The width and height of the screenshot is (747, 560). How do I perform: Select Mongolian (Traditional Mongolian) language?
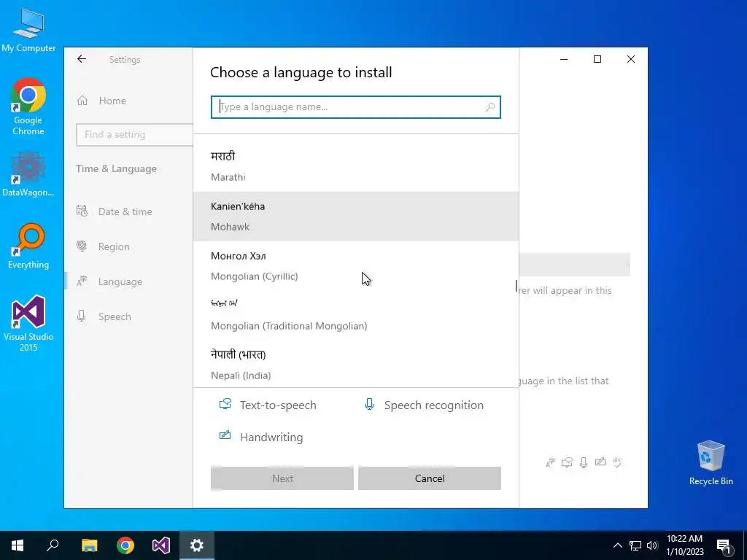click(355, 315)
